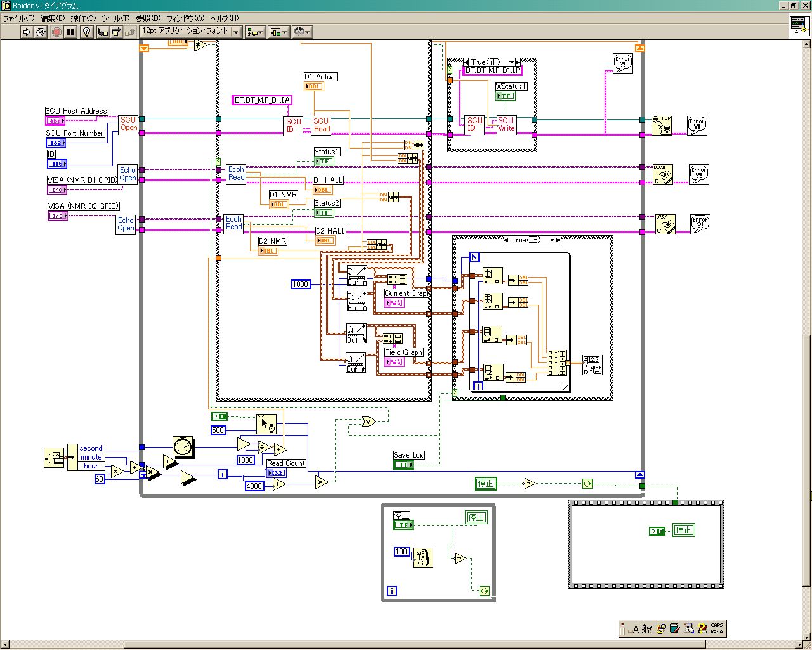Toggle the Highlight Execution light bulb

tap(87, 32)
